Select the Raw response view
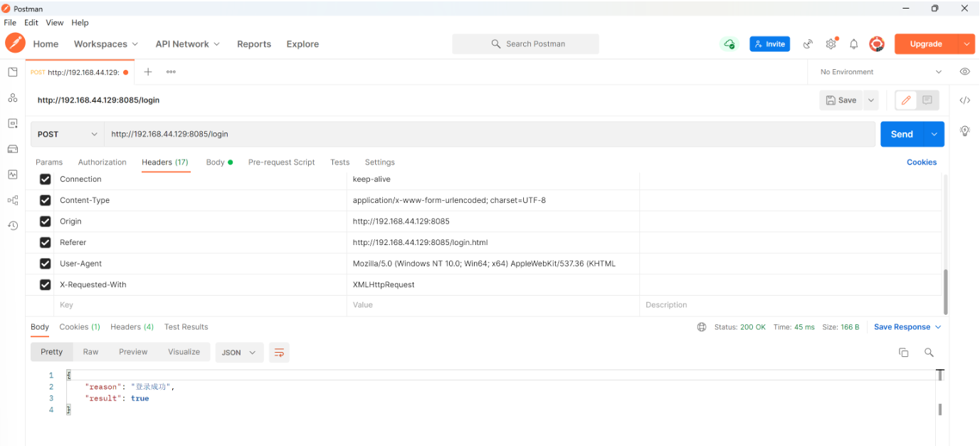 pos(90,352)
